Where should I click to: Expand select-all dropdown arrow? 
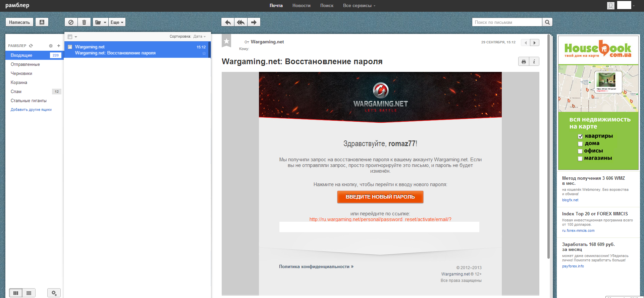tap(76, 37)
